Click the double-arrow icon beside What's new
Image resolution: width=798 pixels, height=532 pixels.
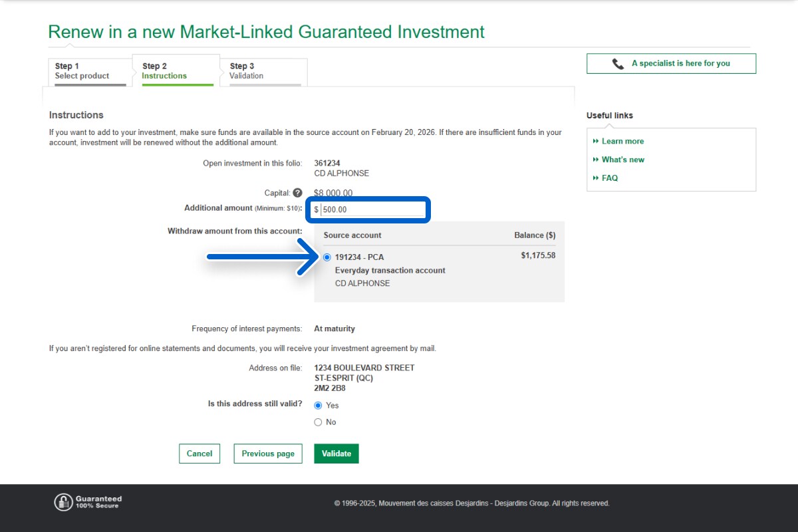tap(596, 160)
